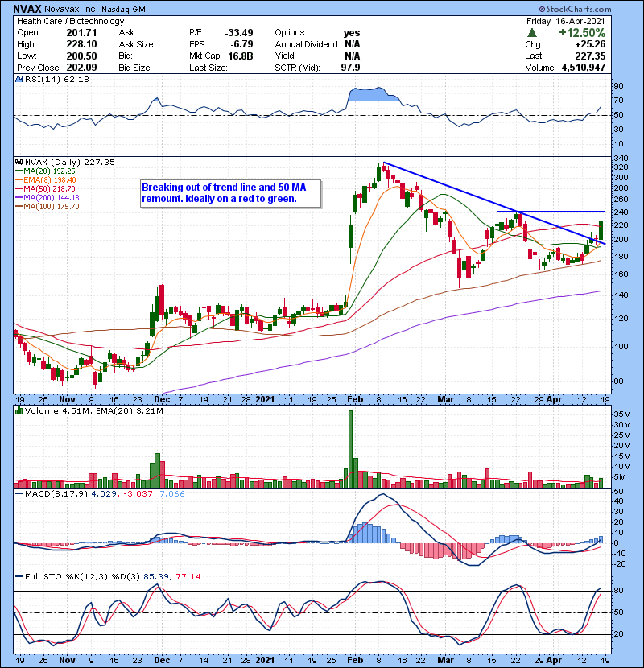
Task: Click the EMA(8) 198.40 legend entry
Action: coord(49,180)
